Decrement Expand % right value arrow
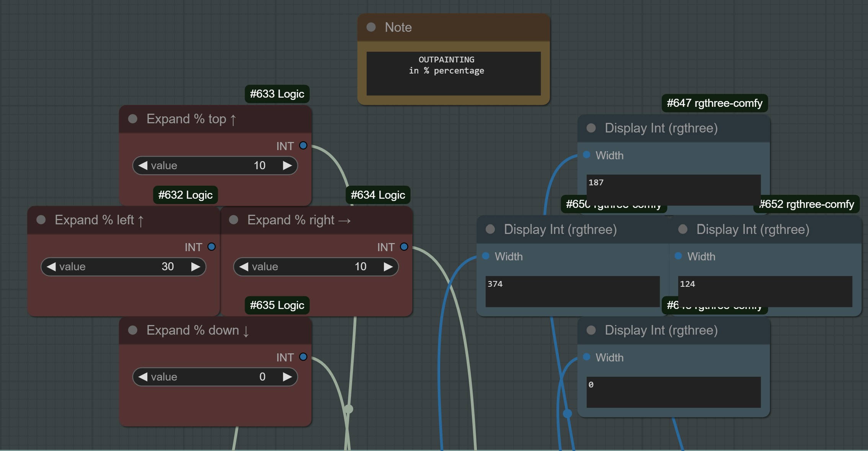The width and height of the screenshot is (868, 451). (x=243, y=266)
